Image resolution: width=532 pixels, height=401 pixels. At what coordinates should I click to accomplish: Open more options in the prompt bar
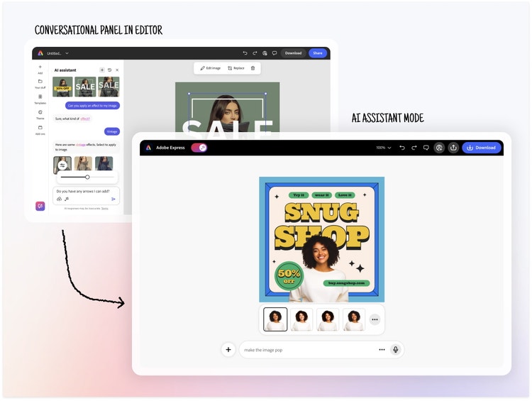tap(382, 349)
